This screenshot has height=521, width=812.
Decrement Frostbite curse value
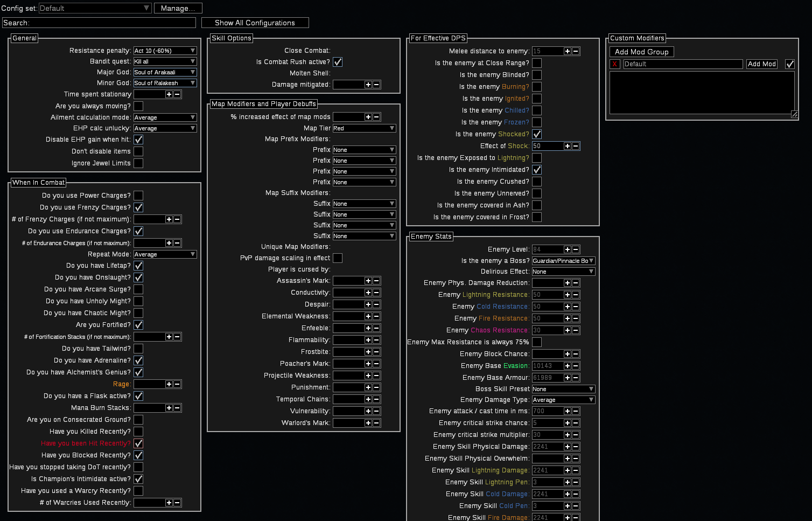click(376, 352)
